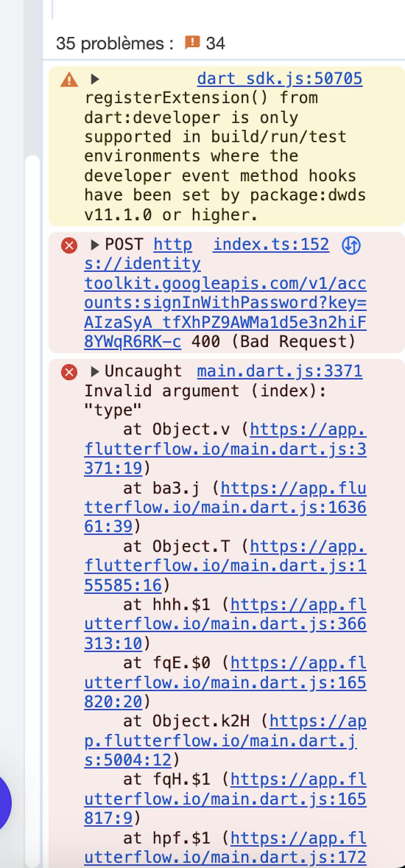Expand the POST request error entry
This screenshot has height=868, width=405.
click(x=95, y=245)
